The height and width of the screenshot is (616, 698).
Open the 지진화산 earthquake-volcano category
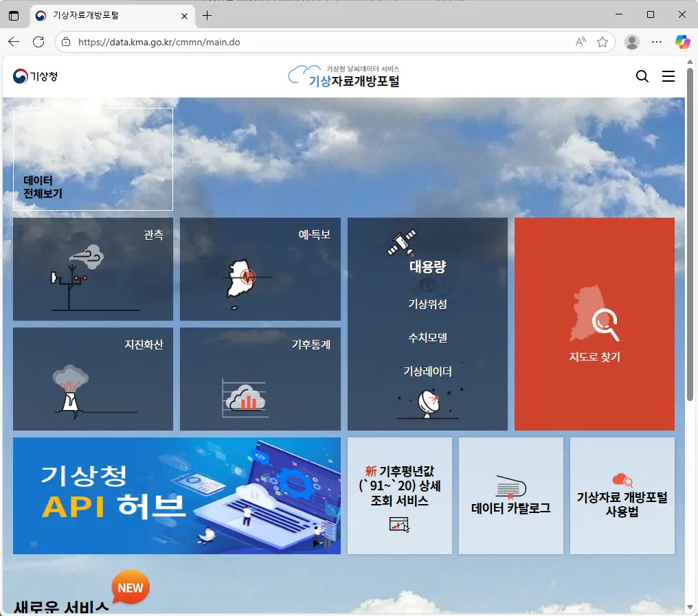click(93, 379)
